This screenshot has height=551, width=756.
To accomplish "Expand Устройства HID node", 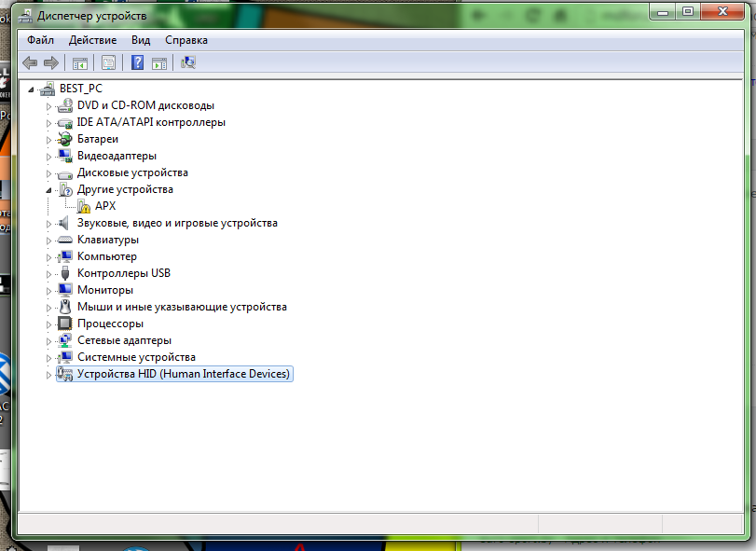I will (x=48, y=375).
